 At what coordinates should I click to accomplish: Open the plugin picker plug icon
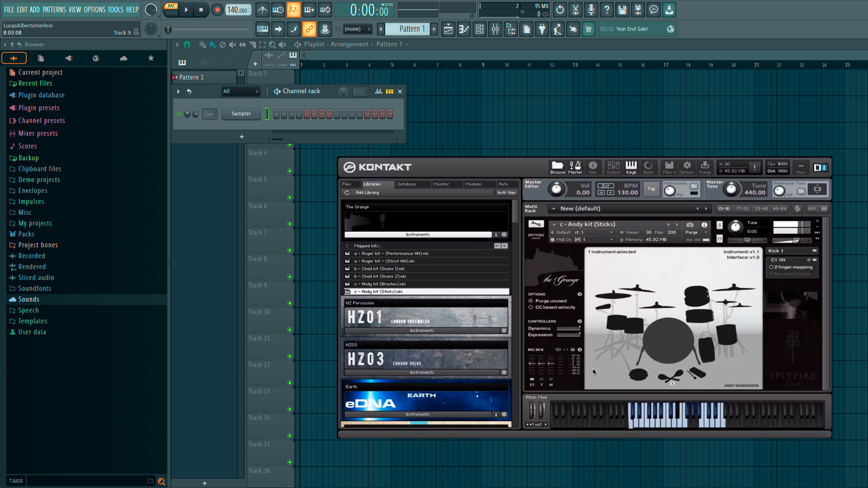542,29
